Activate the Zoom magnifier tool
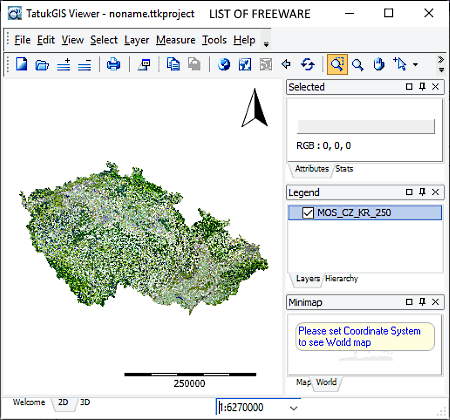 pos(357,65)
